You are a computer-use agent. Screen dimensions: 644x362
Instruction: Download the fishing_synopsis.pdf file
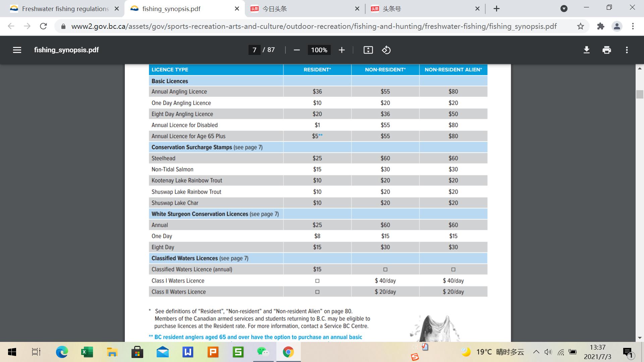586,50
